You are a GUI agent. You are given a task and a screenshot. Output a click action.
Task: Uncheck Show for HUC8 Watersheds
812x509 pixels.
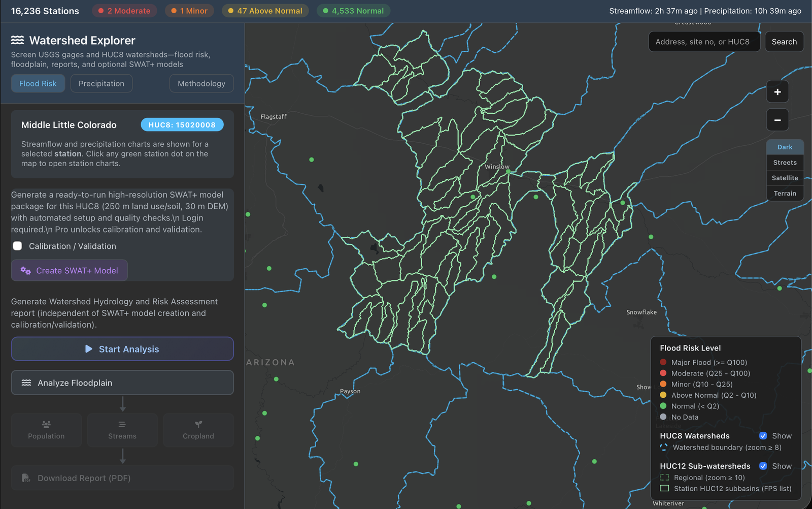[763, 435]
